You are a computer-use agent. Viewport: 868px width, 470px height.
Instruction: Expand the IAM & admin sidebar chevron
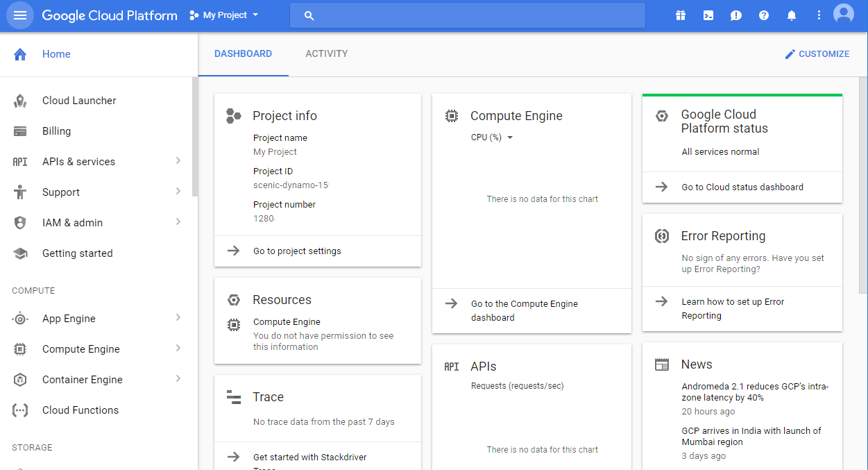[x=179, y=222]
